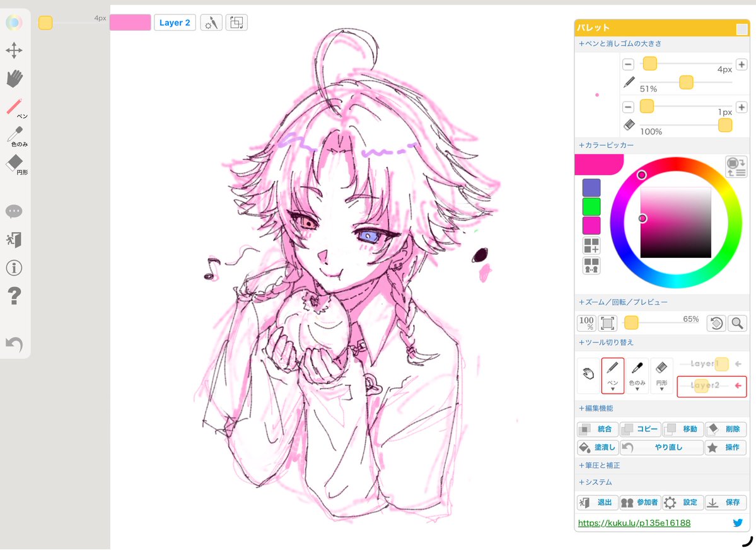
Task: Click the やり直し undo button
Action: point(661,447)
